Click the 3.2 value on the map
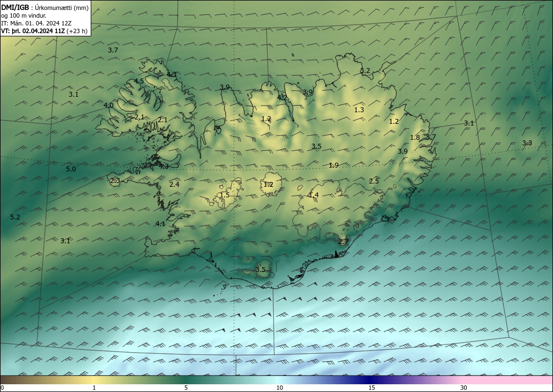The image size is (553, 392). click(x=365, y=71)
